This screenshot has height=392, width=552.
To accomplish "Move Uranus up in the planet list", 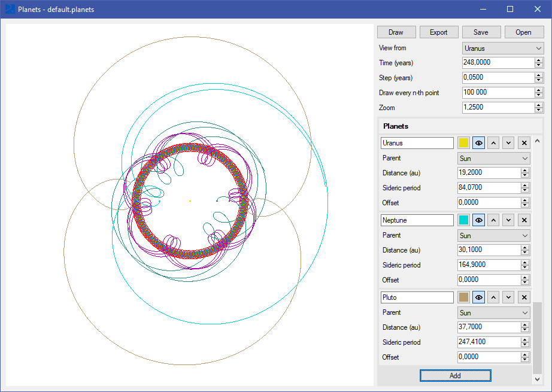I will (493, 143).
